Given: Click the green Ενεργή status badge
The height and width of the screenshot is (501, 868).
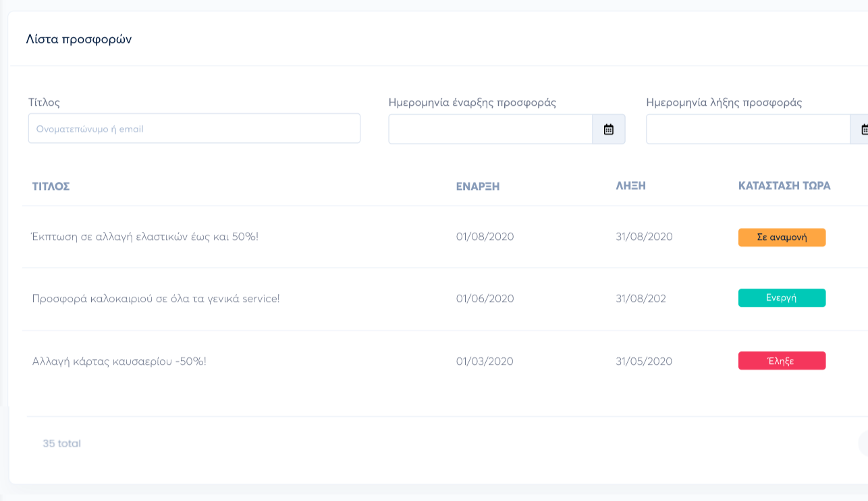Looking at the screenshot, I should pos(782,298).
